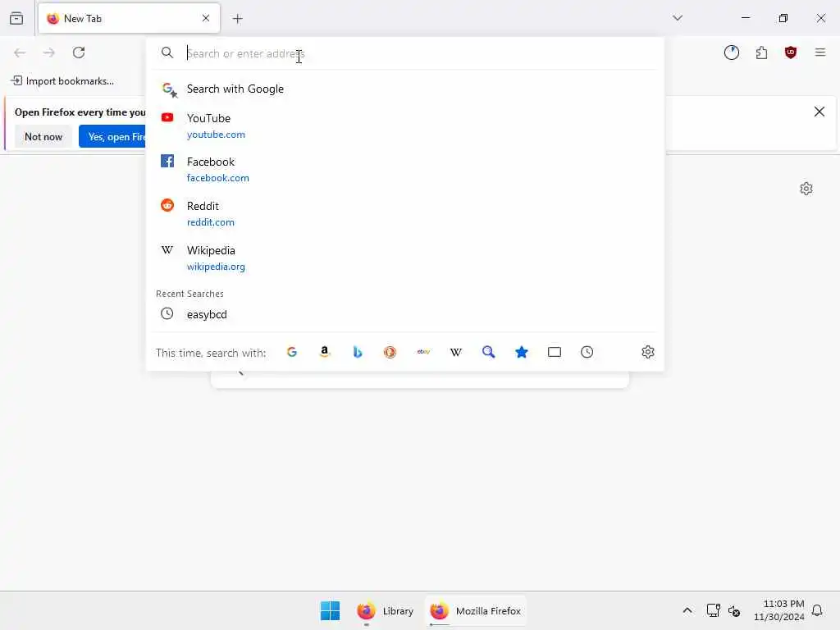Expand the list all tabs chevron
The image size is (840, 630).
tap(677, 18)
